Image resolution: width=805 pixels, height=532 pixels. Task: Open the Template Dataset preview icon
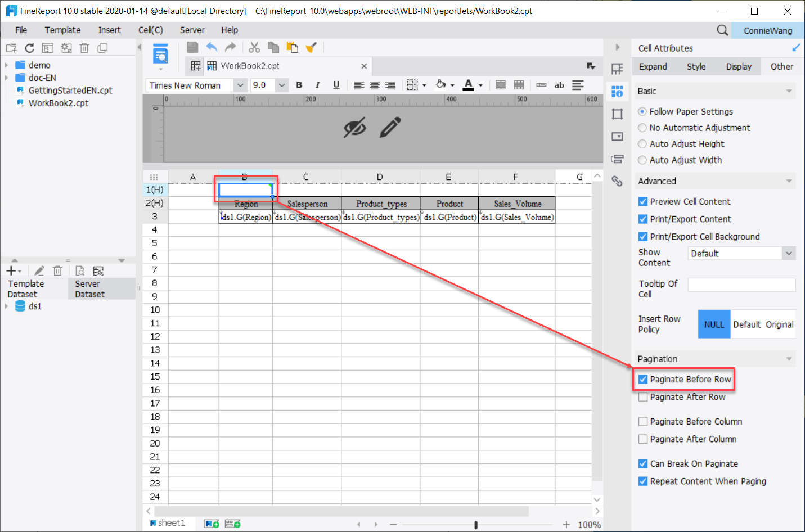click(x=79, y=270)
